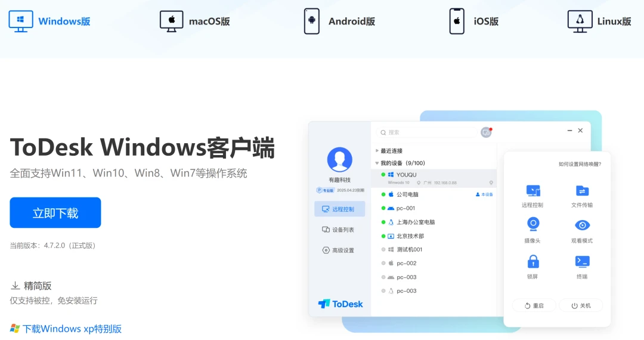644x340 pixels.
Task: Click the 本设备 label beside 公司电脑
Action: (484, 194)
